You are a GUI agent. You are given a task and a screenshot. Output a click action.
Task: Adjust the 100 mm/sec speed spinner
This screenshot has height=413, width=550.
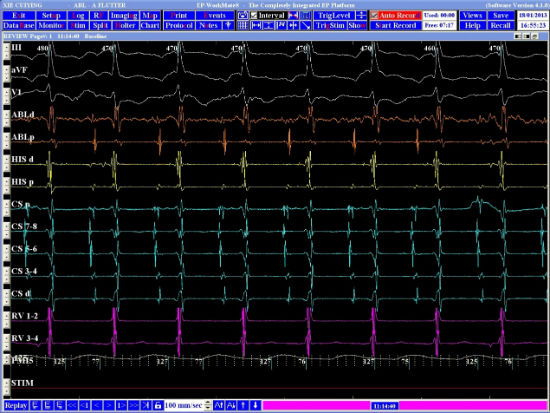(208, 406)
